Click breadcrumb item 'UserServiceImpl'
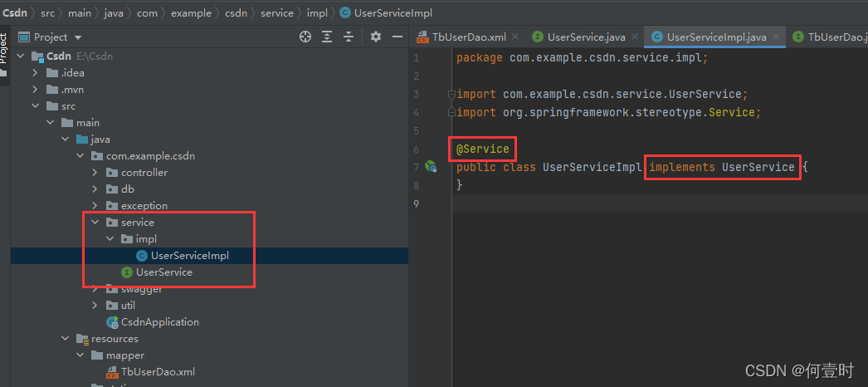This screenshot has width=868, height=387. click(393, 12)
